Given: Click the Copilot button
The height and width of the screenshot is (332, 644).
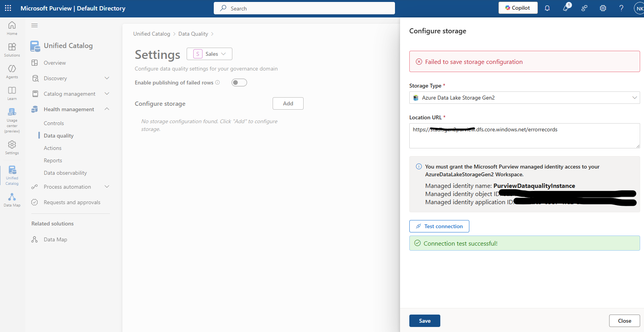Looking at the screenshot, I should [x=518, y=8].
